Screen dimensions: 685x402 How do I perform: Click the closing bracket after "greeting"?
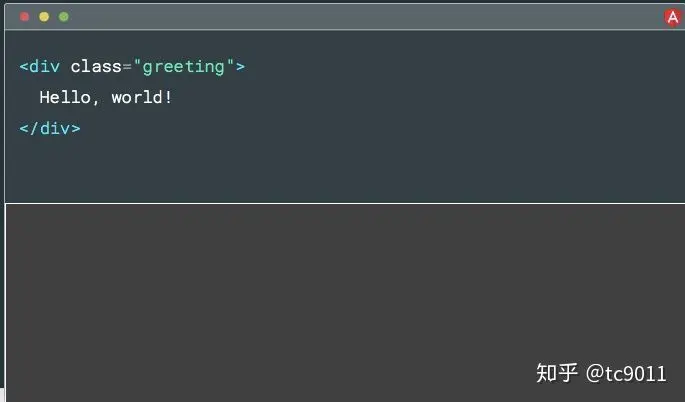point(240,67)
